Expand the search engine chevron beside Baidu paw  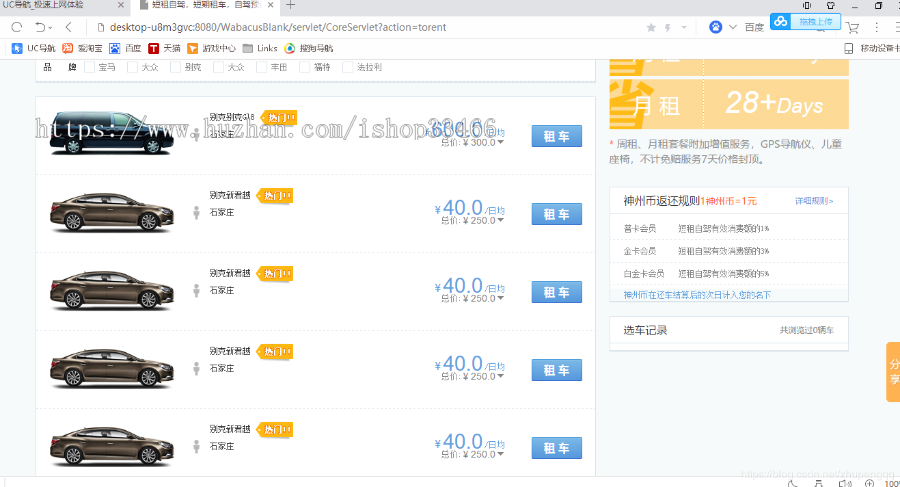point(732,27)
